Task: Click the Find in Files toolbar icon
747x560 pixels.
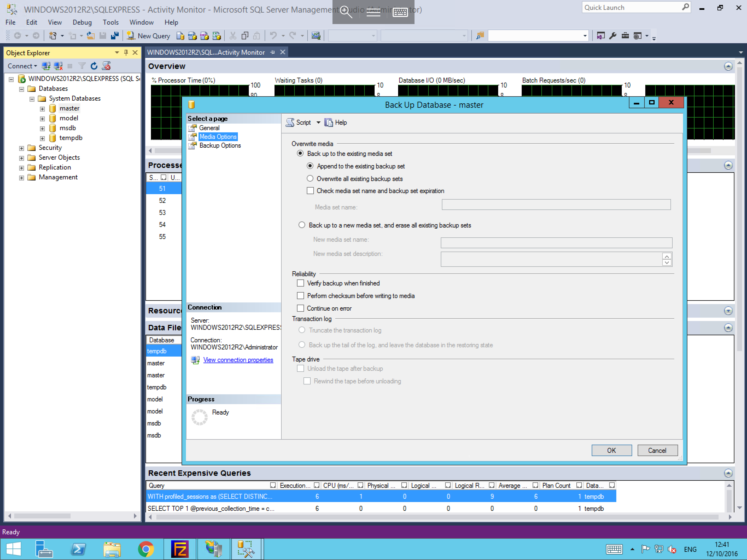Action: click(480, 36)
